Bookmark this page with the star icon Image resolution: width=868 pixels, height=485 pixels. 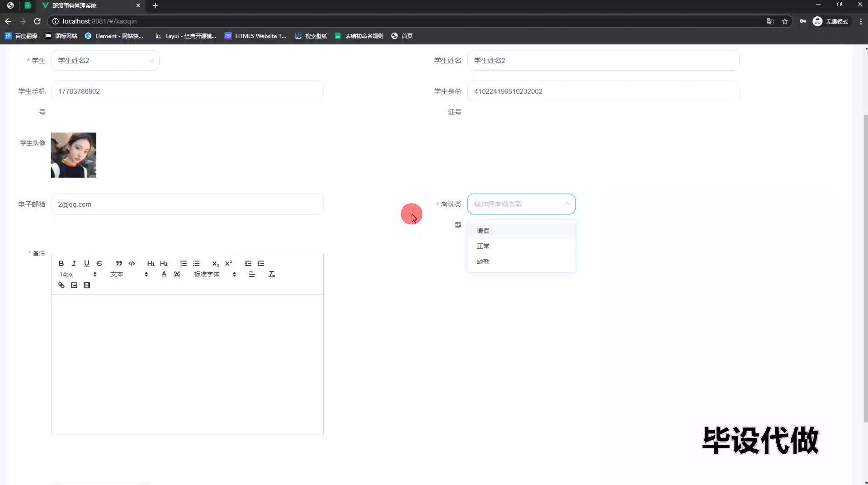point(785,21)
